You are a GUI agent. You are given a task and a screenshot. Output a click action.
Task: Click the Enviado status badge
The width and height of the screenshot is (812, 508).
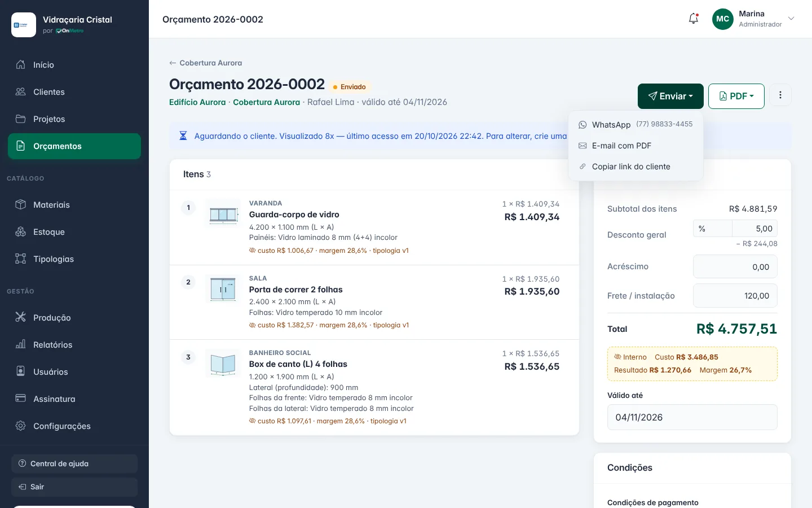(350, 87)
